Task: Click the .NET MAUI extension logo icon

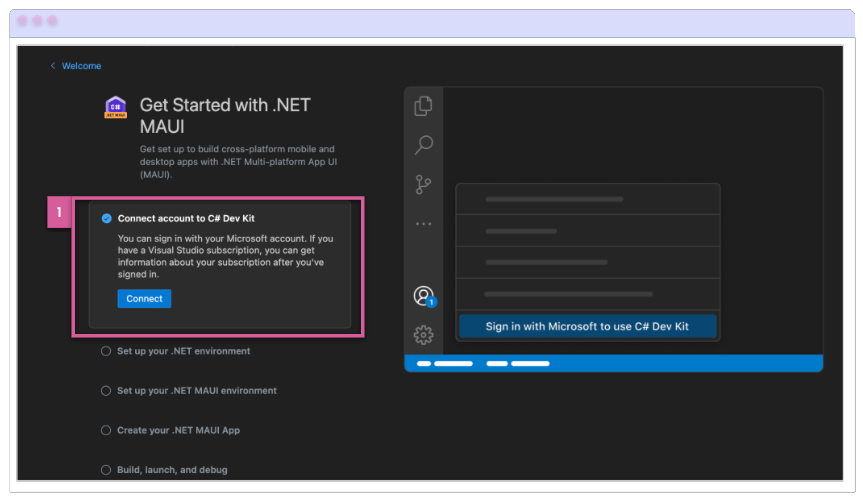Action: (x=116, y=107)
